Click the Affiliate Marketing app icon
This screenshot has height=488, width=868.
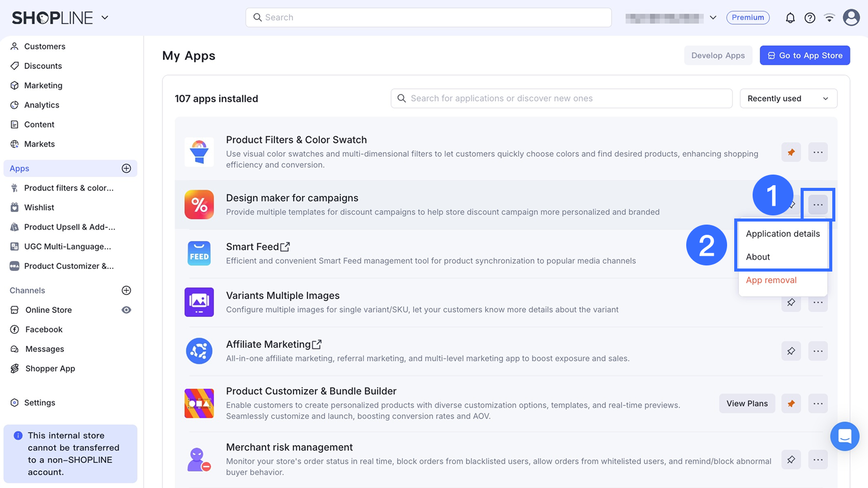click(x=199, y=351)
